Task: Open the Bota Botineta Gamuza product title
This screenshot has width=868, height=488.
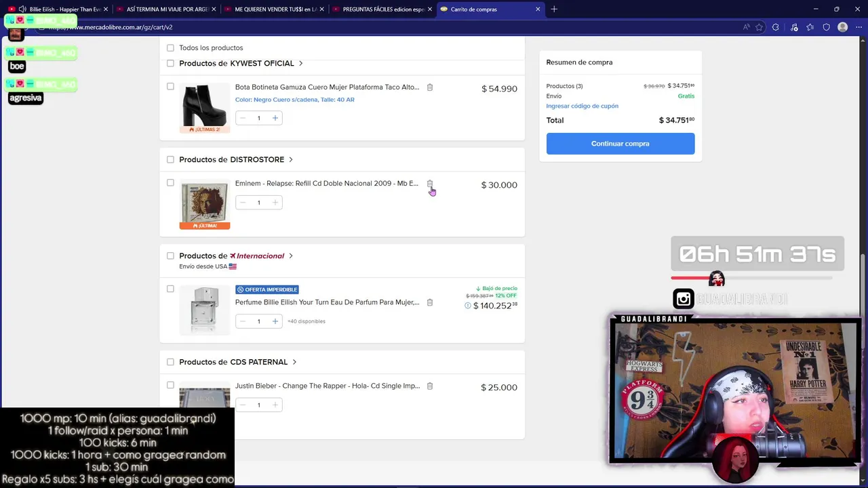Action: tap(327, 87)
